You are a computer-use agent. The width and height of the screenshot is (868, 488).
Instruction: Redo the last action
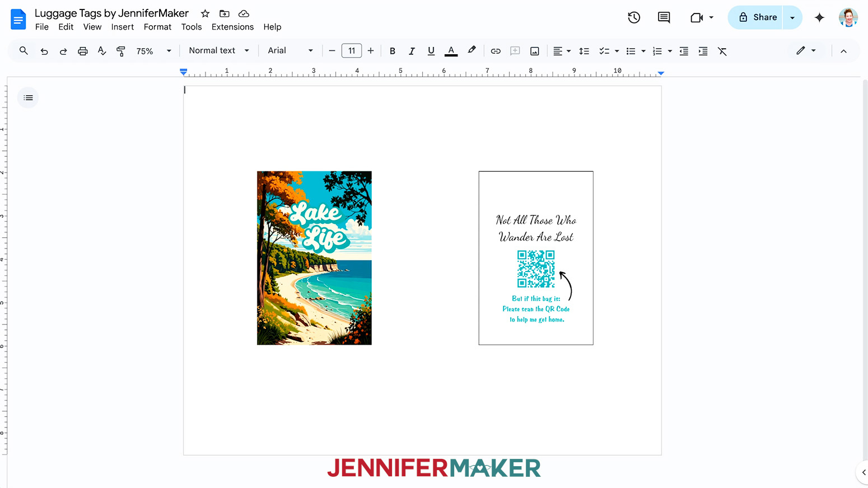coord(63,51)
